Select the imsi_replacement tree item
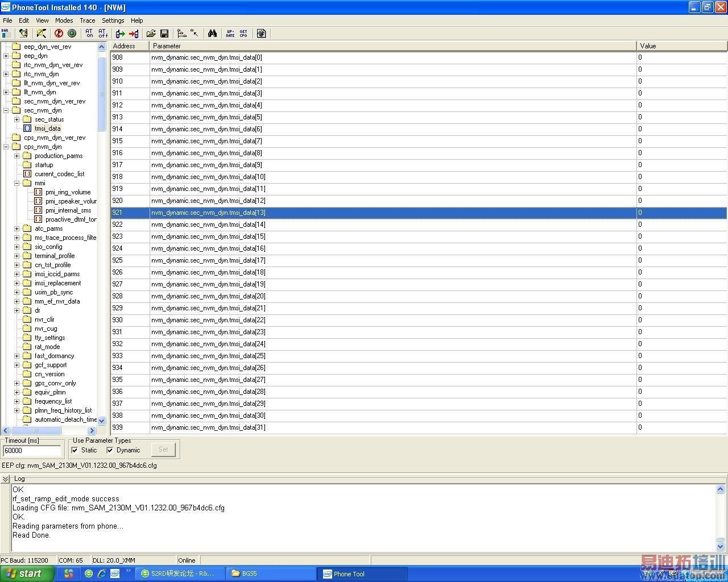 (57, 283)
